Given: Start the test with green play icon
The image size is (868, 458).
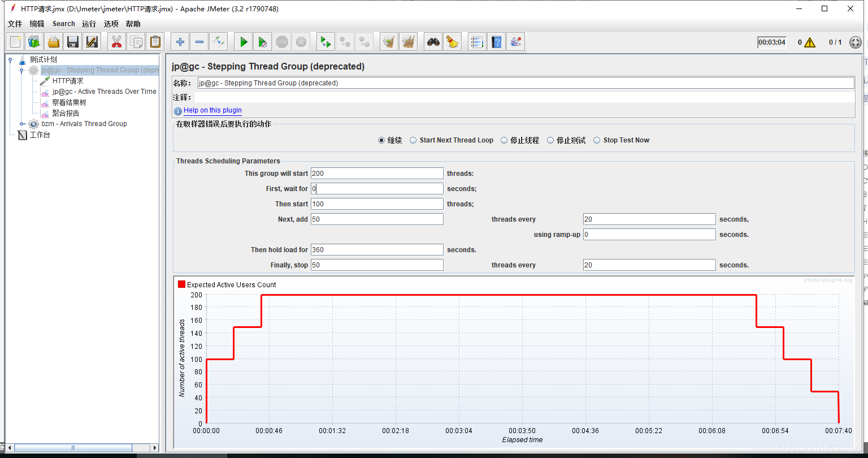Looking at the screenshot, I should [244, 42].
